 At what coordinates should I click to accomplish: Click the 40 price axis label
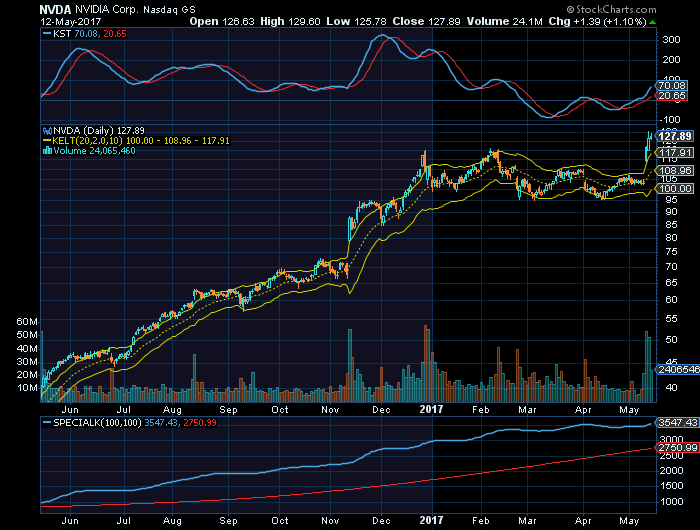point(671,388)
